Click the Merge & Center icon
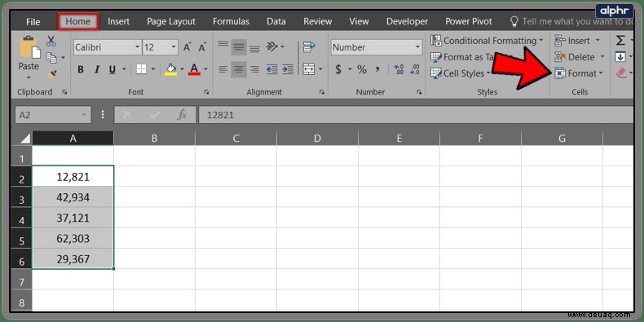 [308, 69]
